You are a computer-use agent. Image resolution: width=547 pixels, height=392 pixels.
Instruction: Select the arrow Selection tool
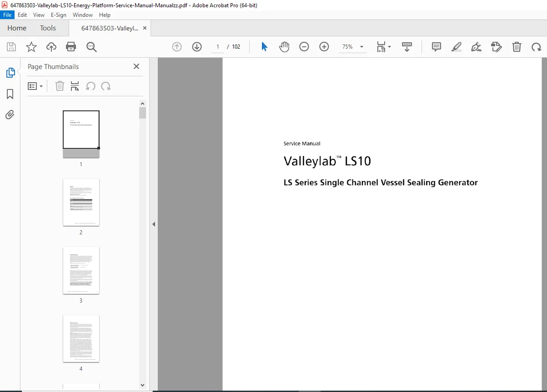[x=264, y=47]
